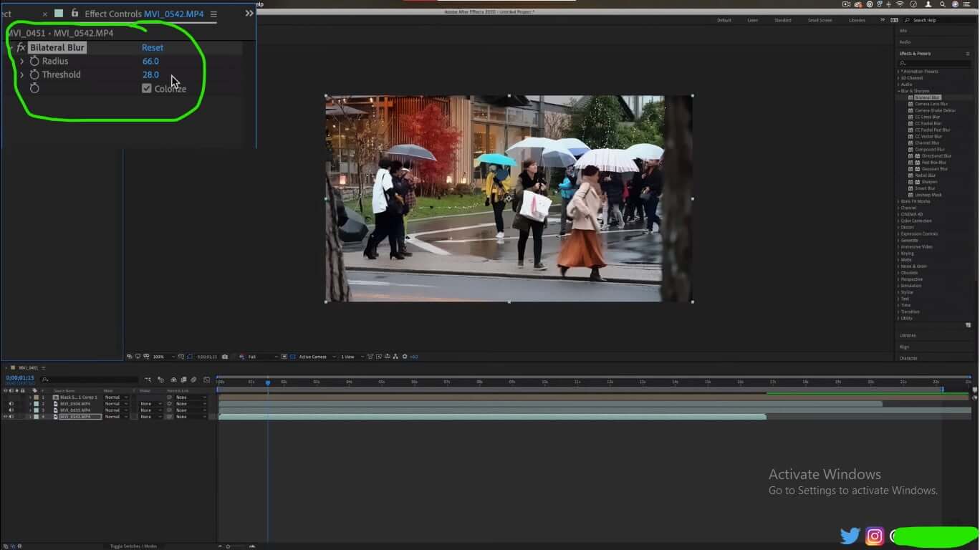Toggle motion blur switch icon
The width and height of the screenshot is (980, 550).
(x=193, y=380)
